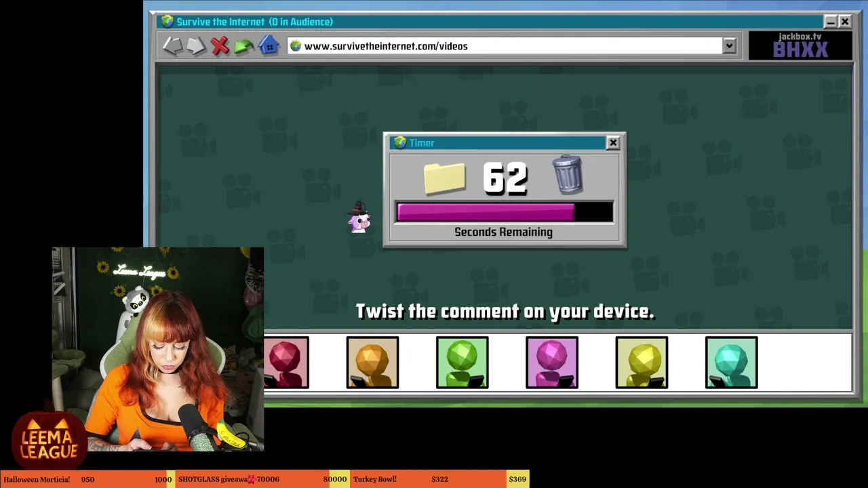The height and width of the screenshot is (488, 868).
Task: Click the red X stop icon
Action: [220, 46]
